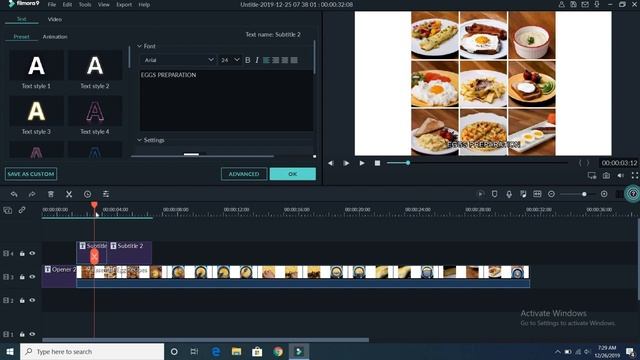Click the EGGS PREPARATION text field
Image resolution: width=640 pixels, height=360 pixels.
227,100
